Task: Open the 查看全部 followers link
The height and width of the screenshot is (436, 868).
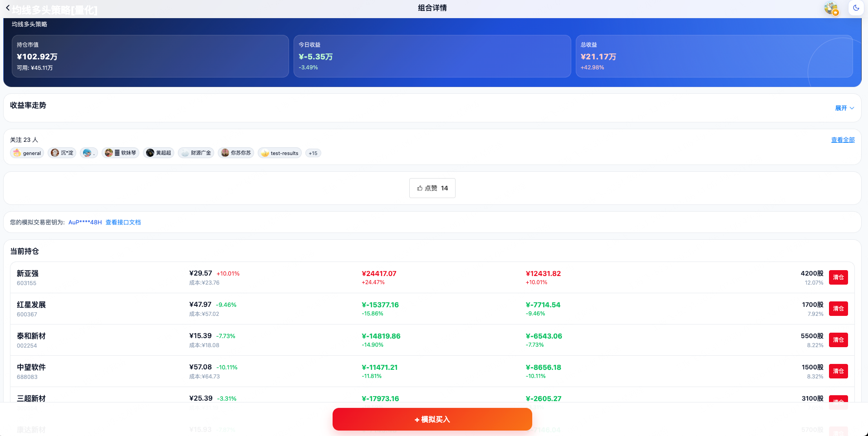Action: coord(843,140)
